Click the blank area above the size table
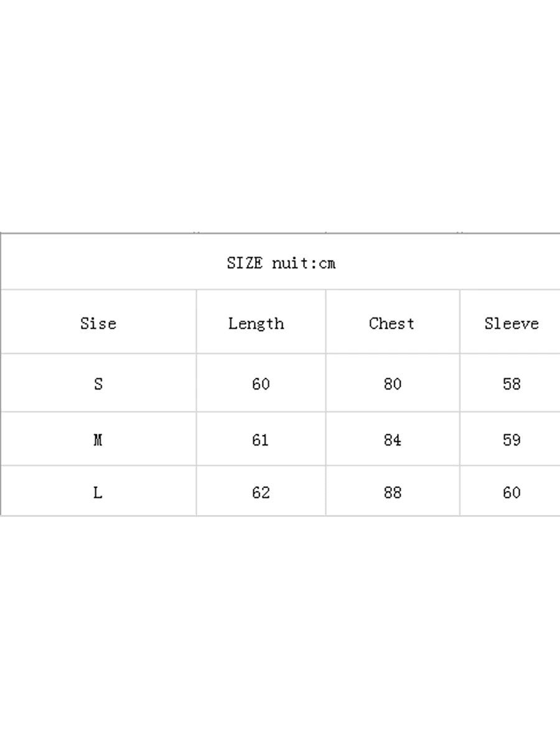Viewport: 560px width, 747px height. point(280,112)
